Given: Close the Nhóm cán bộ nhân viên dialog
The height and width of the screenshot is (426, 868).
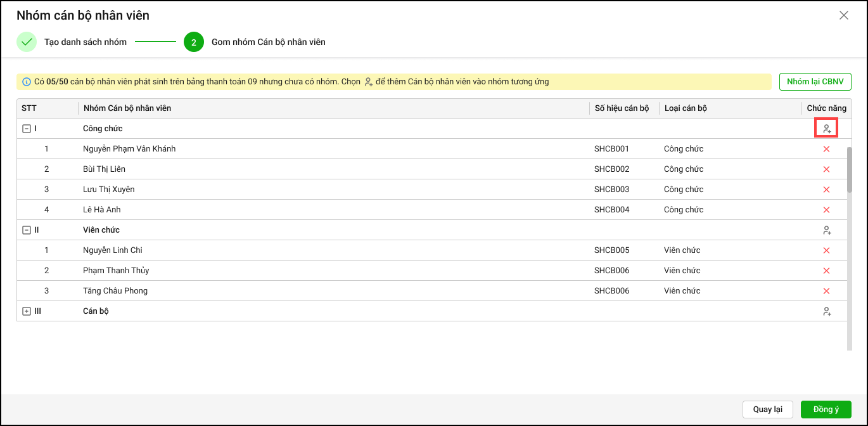Looking at the screenshot, I should [x=843, y=16].
